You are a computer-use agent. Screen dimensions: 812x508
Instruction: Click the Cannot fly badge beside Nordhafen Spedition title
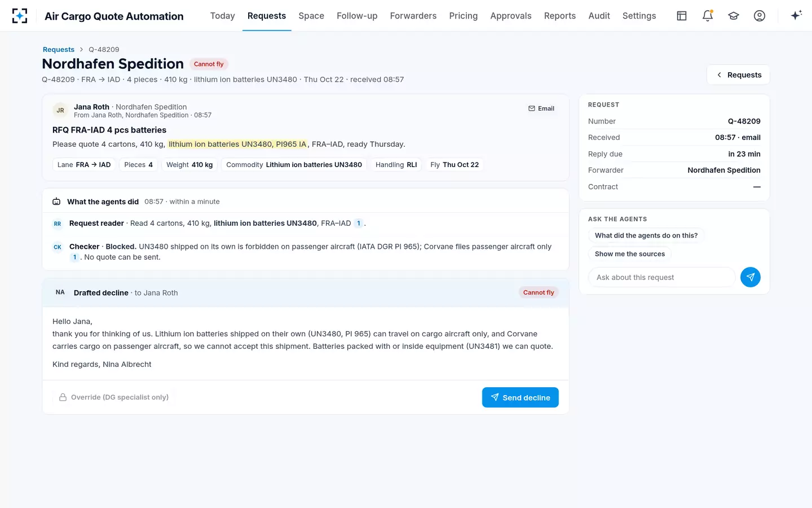209,64
